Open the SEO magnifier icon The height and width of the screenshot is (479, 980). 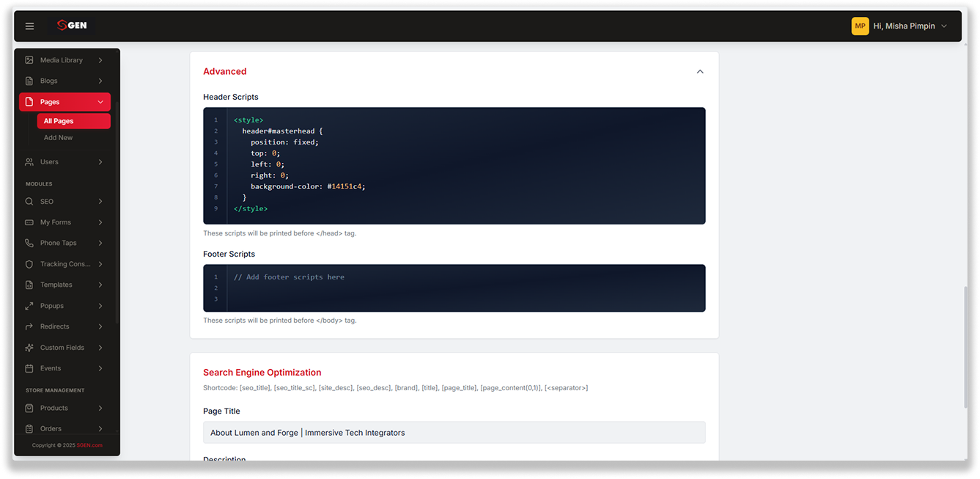pos(29,201)
